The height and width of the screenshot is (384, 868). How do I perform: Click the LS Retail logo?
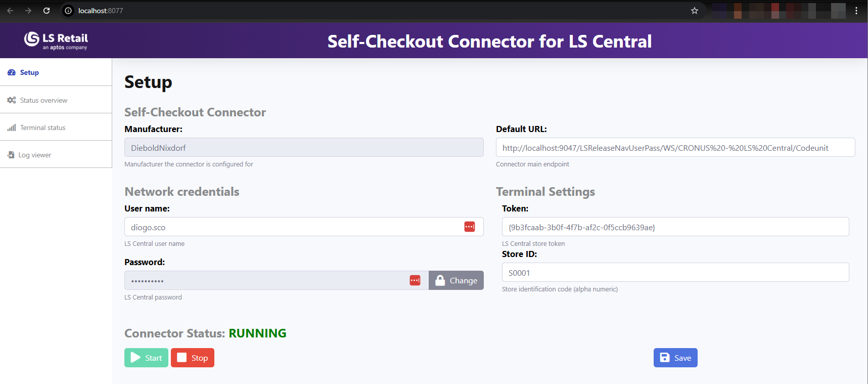[56, 40]
